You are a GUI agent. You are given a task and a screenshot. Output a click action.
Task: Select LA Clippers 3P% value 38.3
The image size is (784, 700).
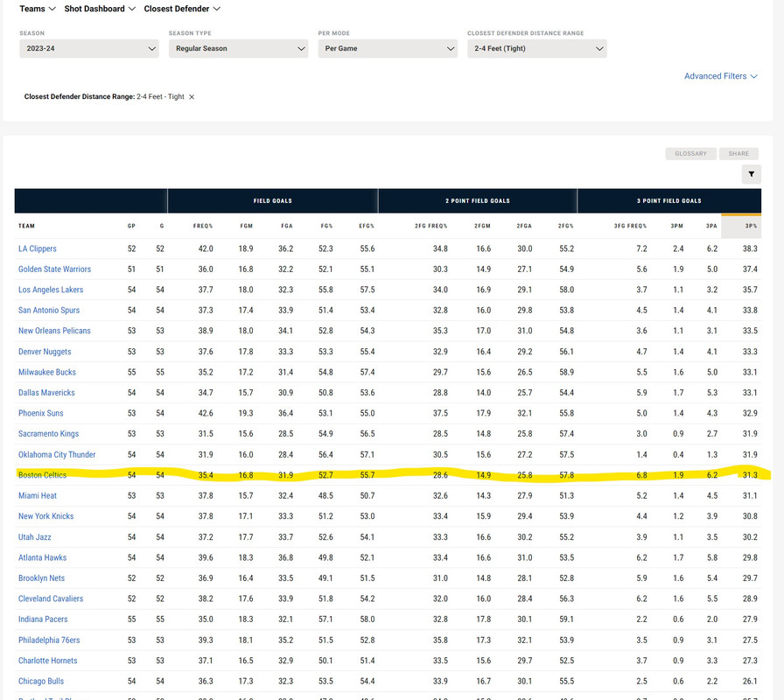(x=750, y=248)
